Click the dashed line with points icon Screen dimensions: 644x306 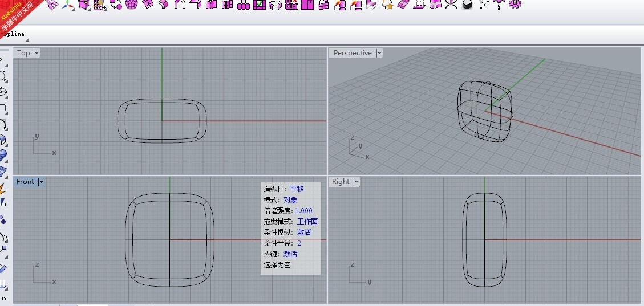click(x=484, y=4)
